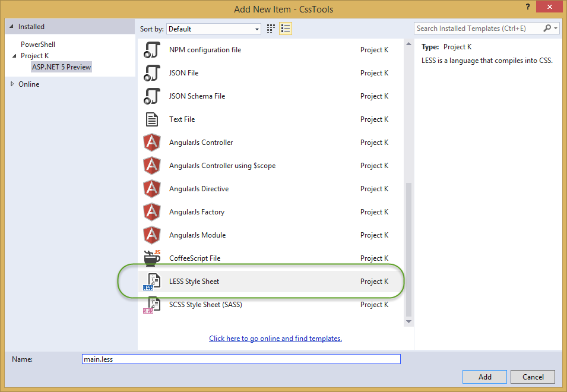Screen dimensions: 567x392
Task: Switch to small icons list view
Action: point(286,29)
